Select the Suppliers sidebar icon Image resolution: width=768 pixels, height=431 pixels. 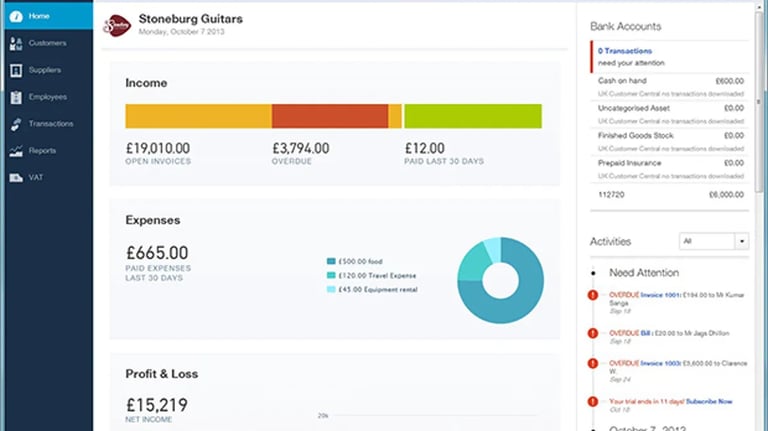click(16, 70)
